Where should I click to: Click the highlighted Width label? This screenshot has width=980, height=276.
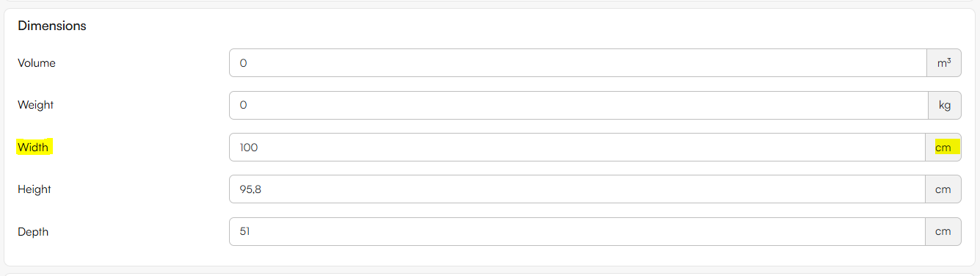(x=33, y=148)
